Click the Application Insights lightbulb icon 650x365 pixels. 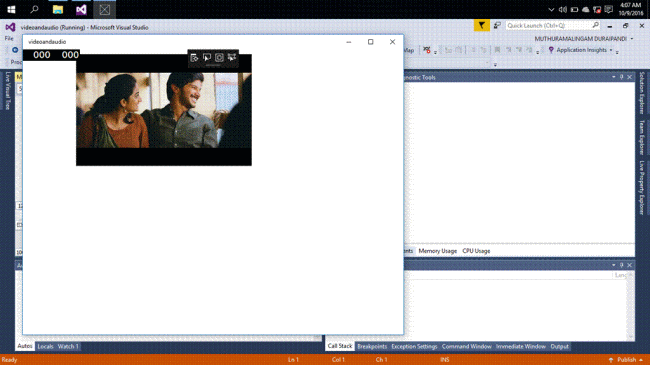pos(551,50)
